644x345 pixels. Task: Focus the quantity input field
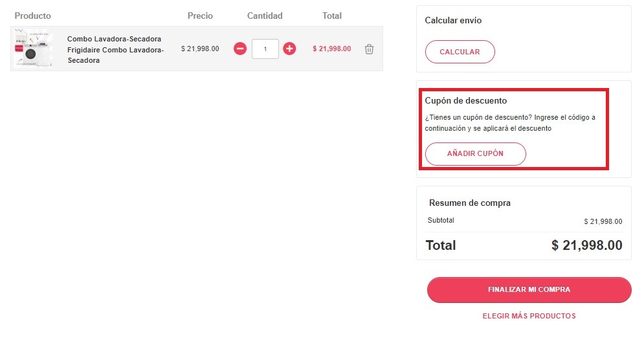pyautogui.click(x=265, y=49)
